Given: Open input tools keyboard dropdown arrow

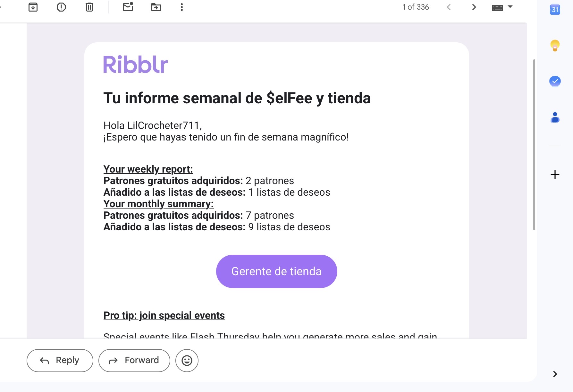Looking at the screenshot, I should [510, 7].
